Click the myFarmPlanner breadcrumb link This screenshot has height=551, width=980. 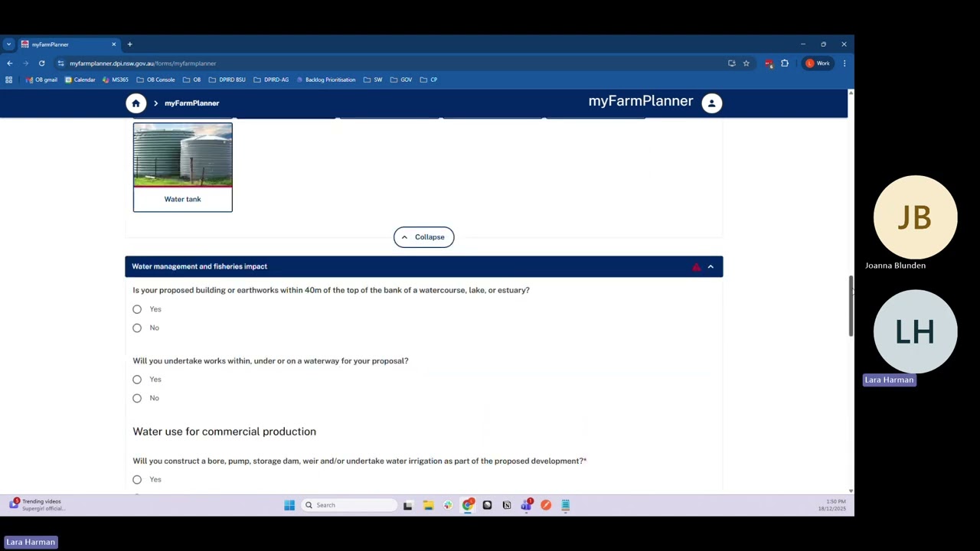tap(191, 103)
